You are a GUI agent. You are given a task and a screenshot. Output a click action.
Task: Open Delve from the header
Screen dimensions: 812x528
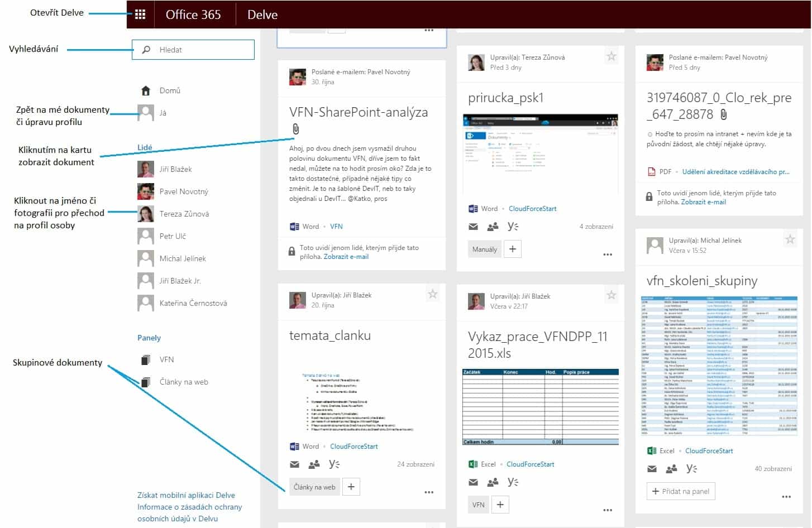coord(262,15)
